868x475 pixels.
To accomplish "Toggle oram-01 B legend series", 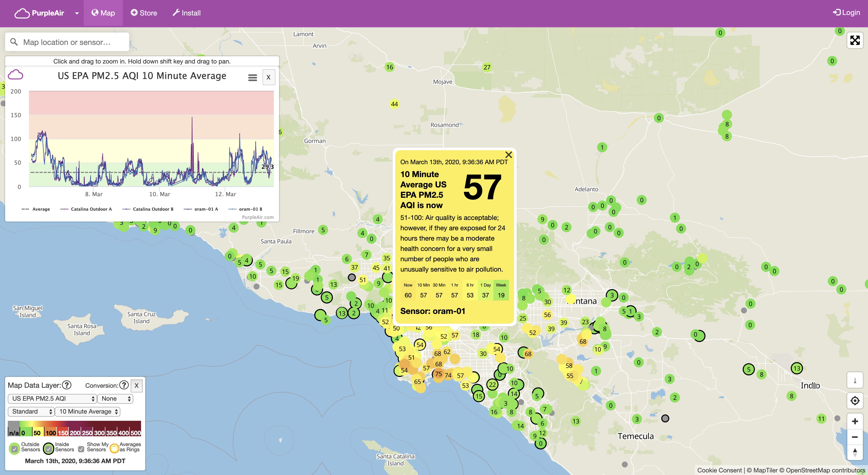I will click(x=245, y=209).
